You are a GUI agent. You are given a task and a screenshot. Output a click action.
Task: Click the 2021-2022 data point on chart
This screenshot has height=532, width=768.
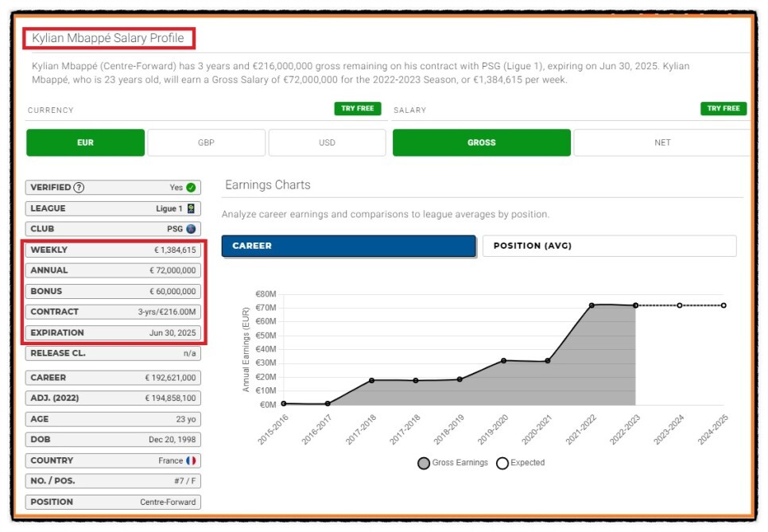[592, 305]
